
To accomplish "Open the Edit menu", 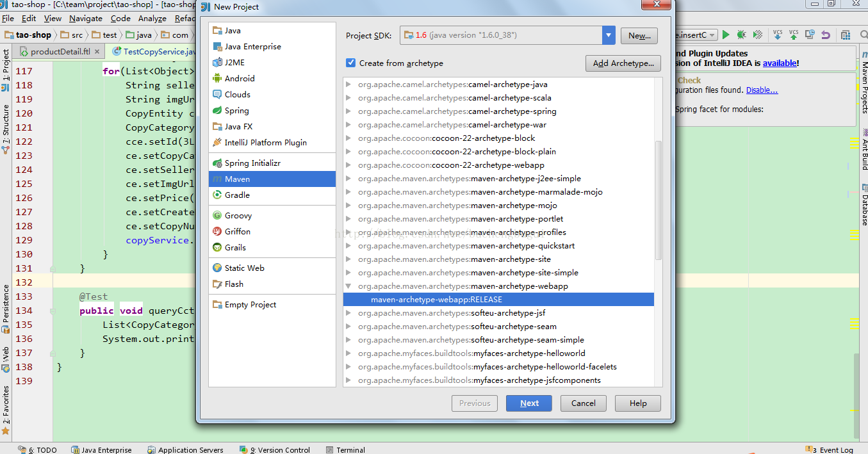I will click(29, 19).
